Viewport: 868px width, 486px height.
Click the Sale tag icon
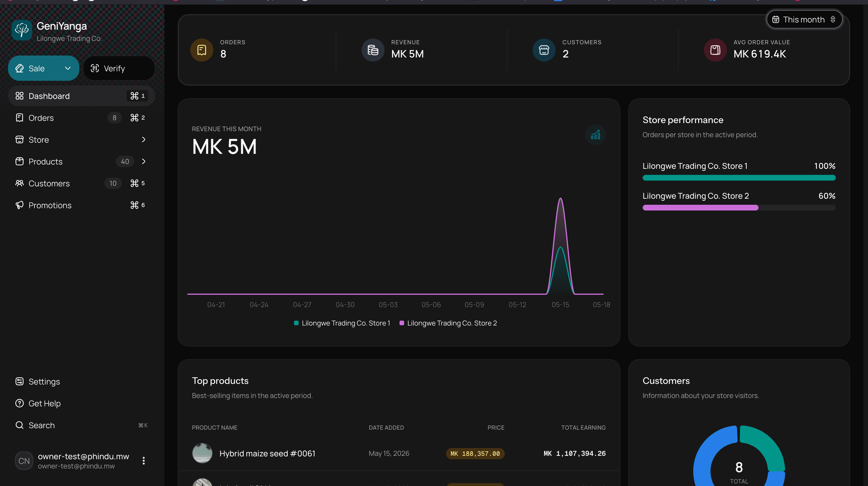pos(20,68)
